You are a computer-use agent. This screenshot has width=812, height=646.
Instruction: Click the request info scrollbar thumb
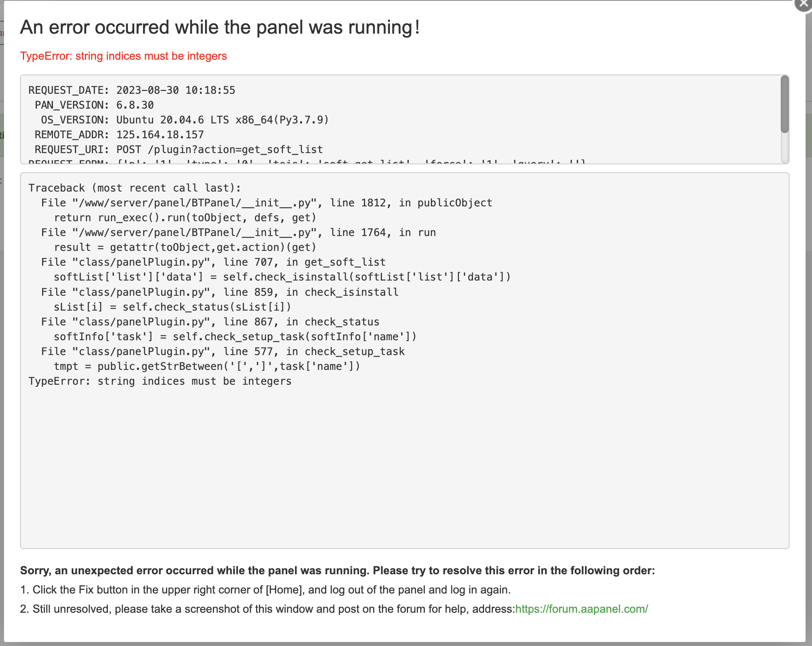[784, 104]
